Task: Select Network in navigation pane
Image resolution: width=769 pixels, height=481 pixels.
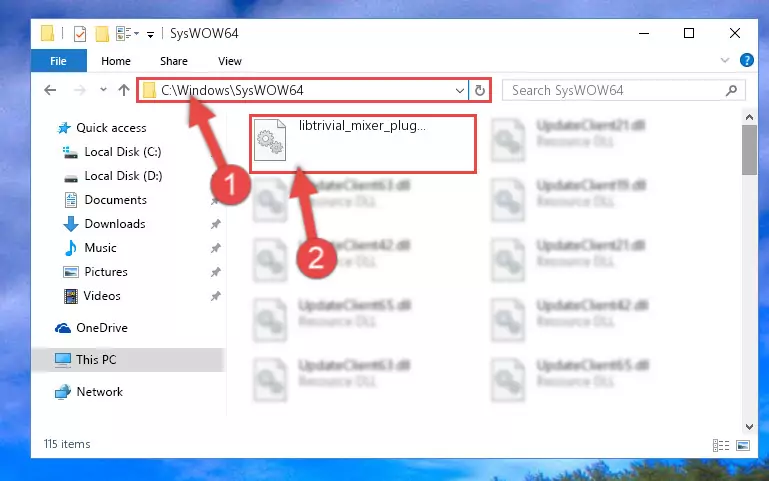Action: click(99, 392)
